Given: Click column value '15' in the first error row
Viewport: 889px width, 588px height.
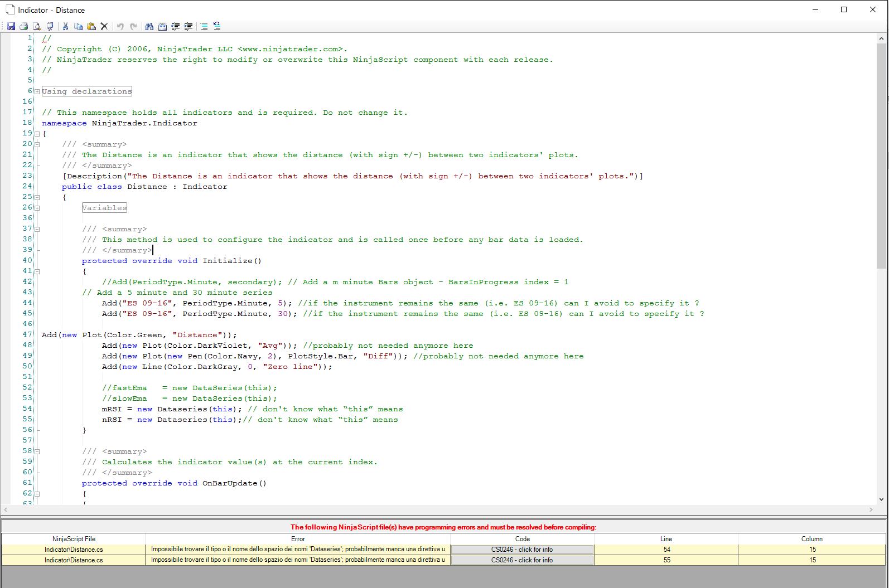Looking at the screenshot, I should pyautogui.click(x=813, y=550).
